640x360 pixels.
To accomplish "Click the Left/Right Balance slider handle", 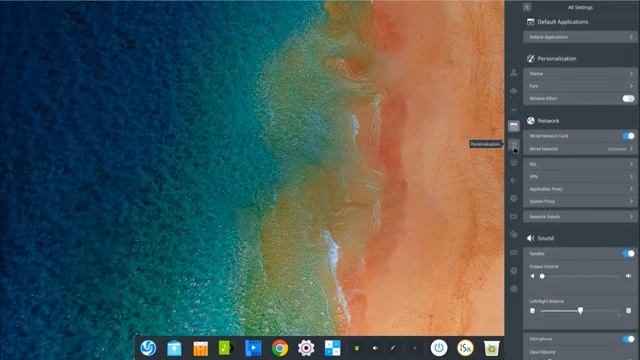I will tap(580, 311).
